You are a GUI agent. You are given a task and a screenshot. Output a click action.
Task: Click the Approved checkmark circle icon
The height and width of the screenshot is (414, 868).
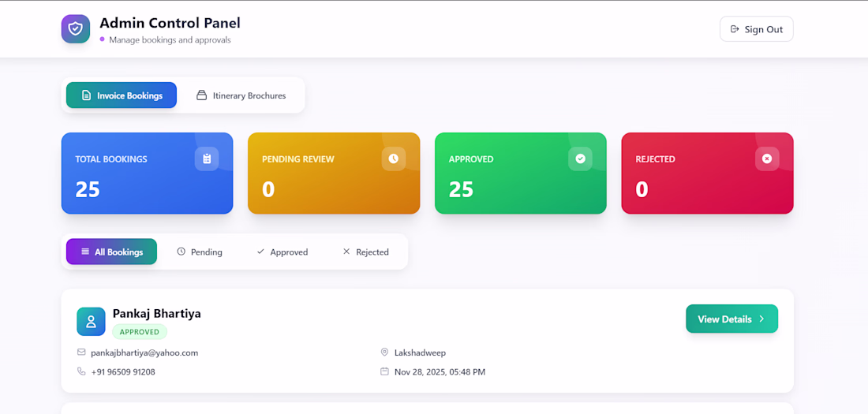pyautogui.click(x=580, y=159)
